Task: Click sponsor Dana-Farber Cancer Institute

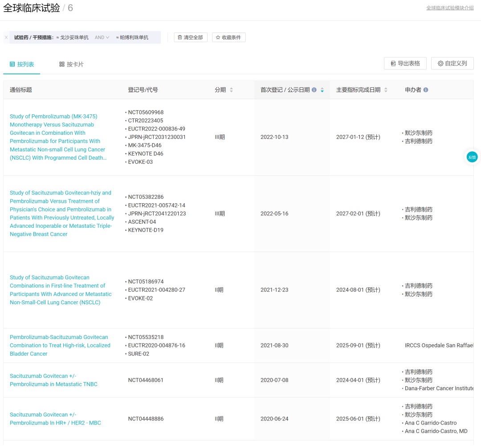Action: click(x=439, y=388)
